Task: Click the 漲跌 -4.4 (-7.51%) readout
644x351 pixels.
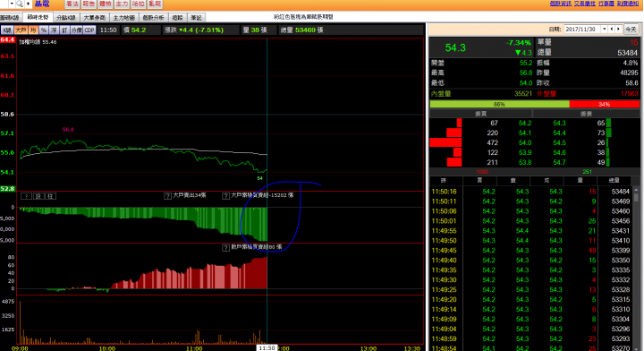Action: 194,30
